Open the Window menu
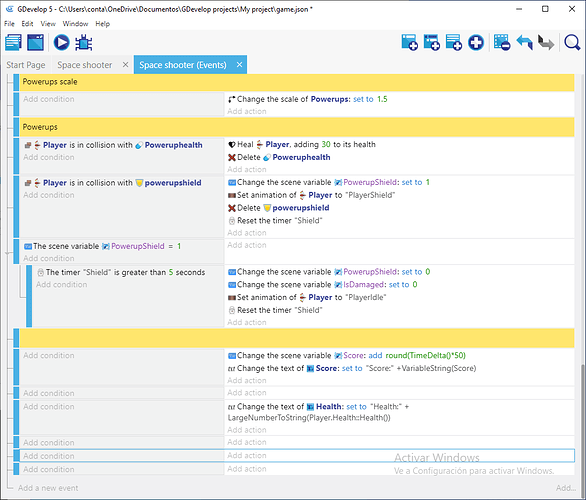Image resolution: width=586 pixels, height=500 pixels. tap(75, 24)
